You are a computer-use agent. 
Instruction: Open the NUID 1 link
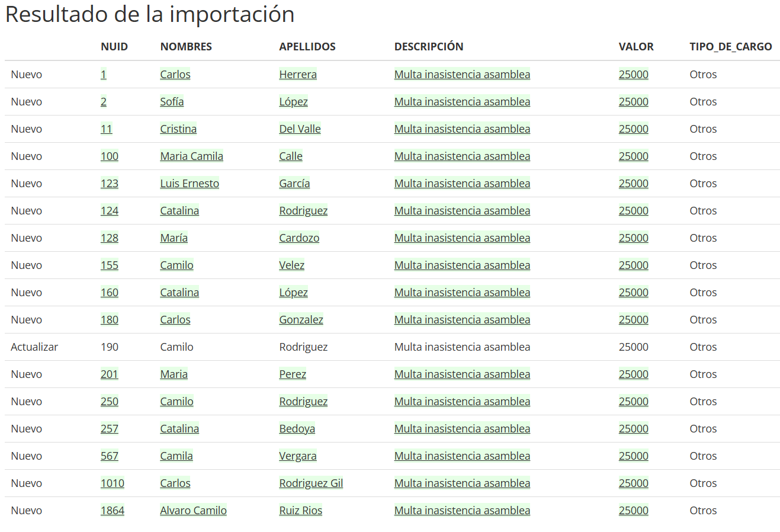tap(104, 75)
